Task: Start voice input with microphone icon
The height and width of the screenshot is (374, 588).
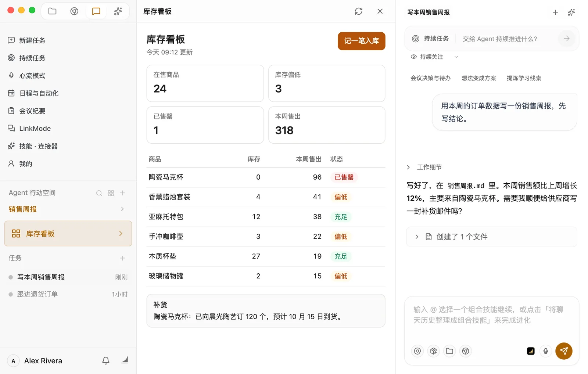Action: pyautogui.click(x=546, y=351)
